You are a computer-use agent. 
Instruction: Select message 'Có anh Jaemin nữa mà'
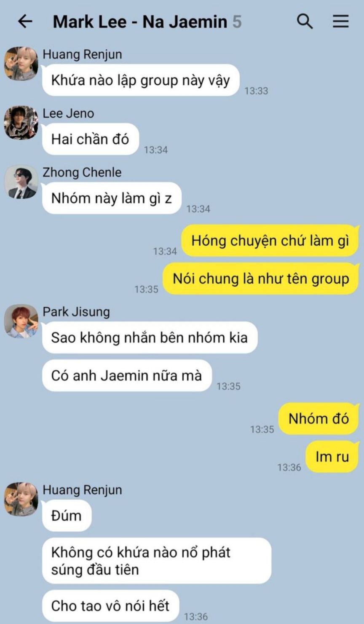[x=127, y=375]
